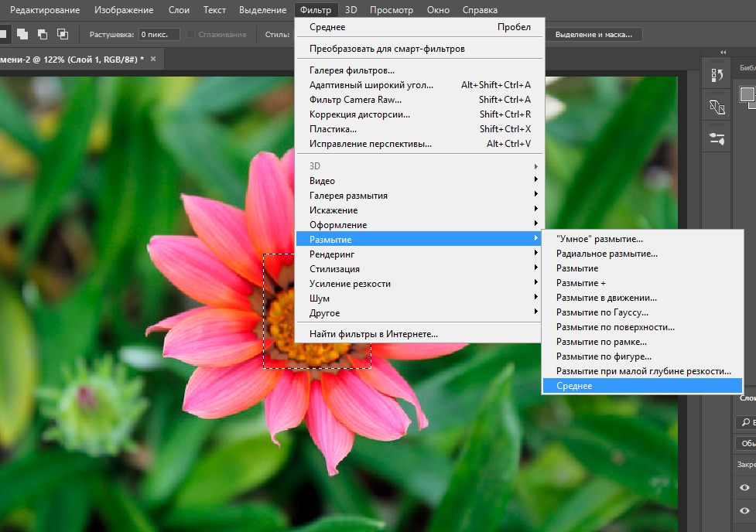Apply the highlighted Среднее filter in the blur submenu
This screenshot has height=532, width=756.
[642, 386]
